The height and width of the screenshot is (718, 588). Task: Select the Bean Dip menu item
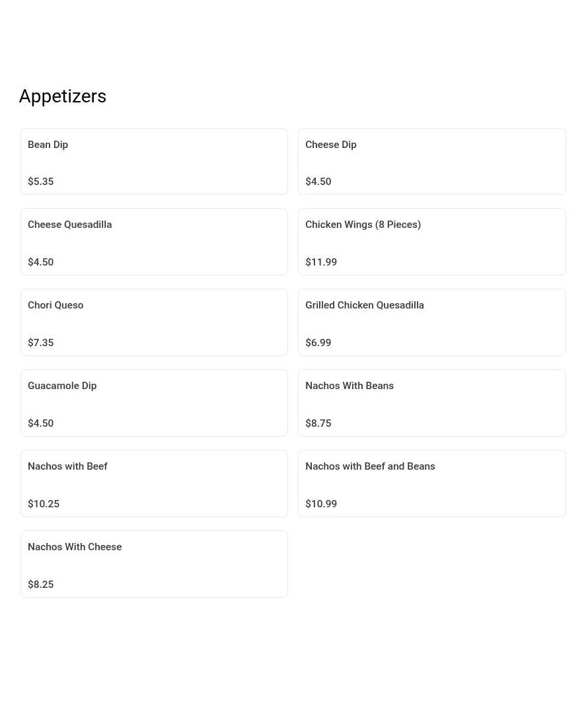pos(154,162)
